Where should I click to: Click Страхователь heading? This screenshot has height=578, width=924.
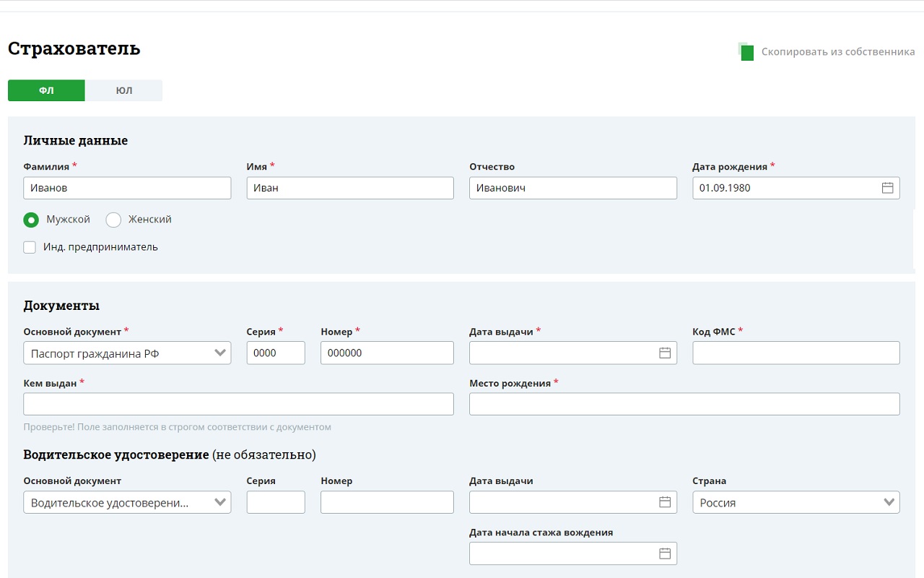coord(74,49)
